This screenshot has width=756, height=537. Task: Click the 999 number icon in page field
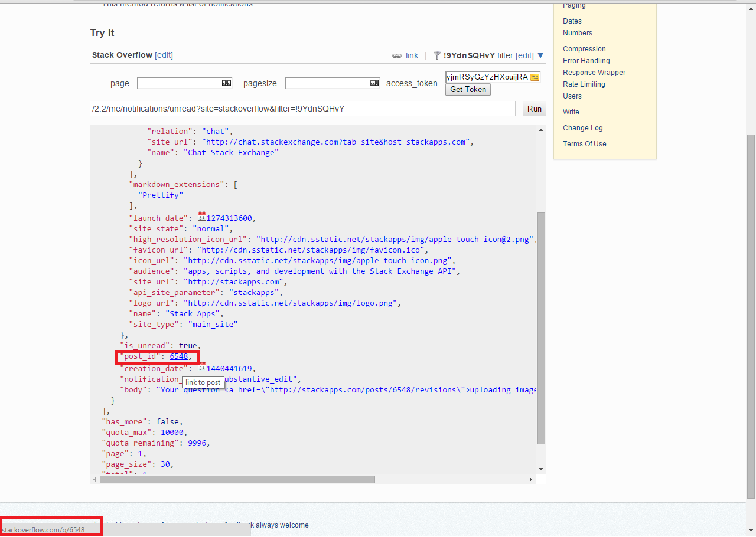click(x=226, y=83)
